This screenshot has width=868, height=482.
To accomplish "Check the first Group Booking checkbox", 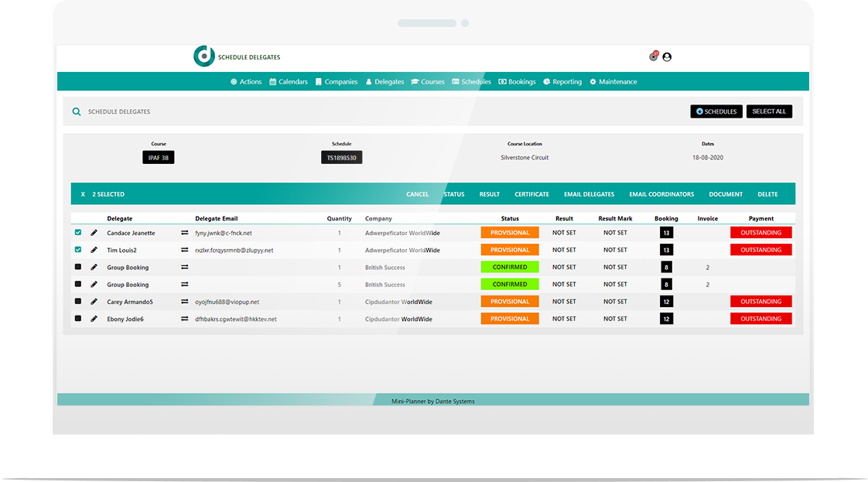I will click(x=77, y=266).
